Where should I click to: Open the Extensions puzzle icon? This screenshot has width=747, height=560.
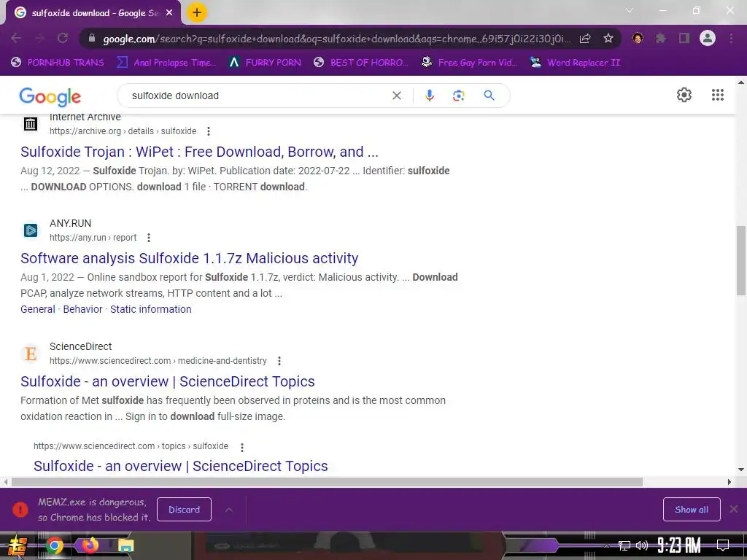tap(661, 38)
